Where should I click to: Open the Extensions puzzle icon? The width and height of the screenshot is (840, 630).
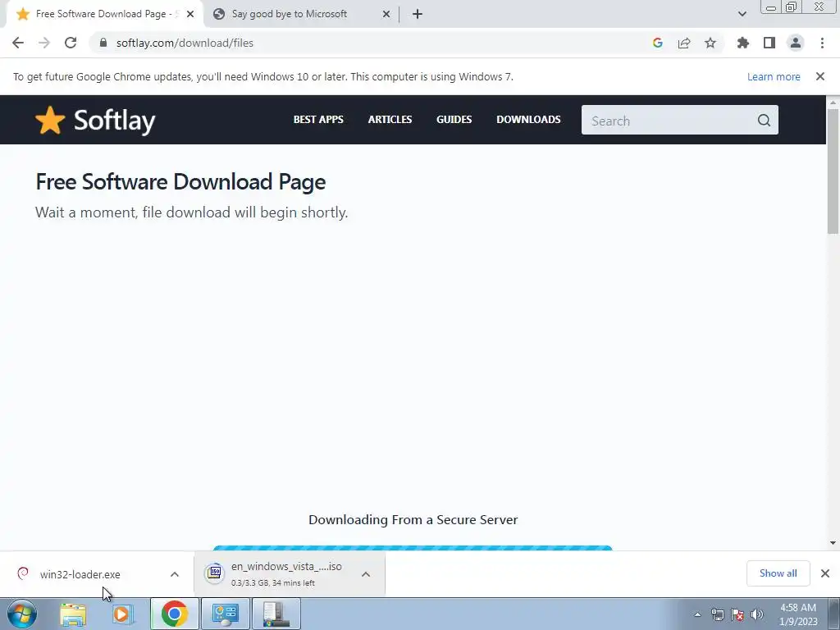(743, 43)
